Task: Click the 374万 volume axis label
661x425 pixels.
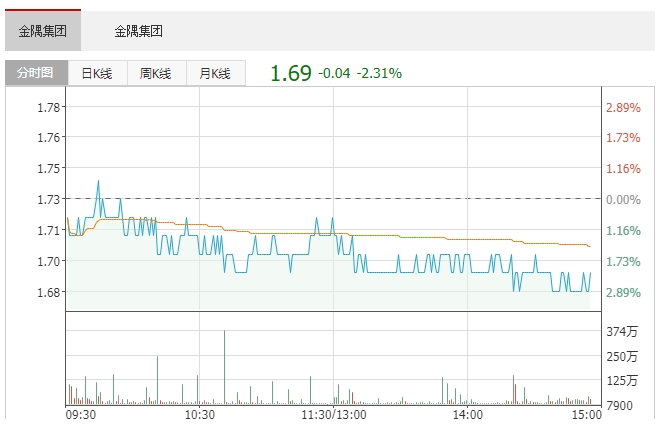Action: pyautogui.click(x=622, y=331)
